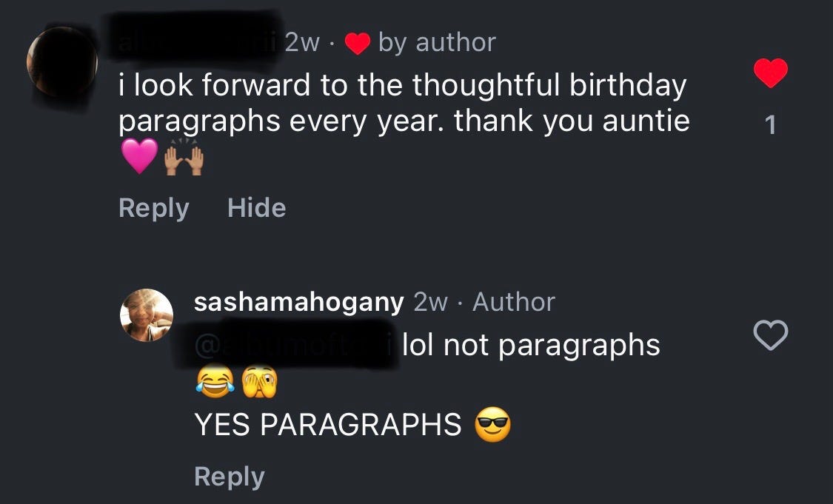The height and width of the screenshot is (504, 833).
Task: Click the Author label beside sashamahogany
Action: (x=514, y=302)
